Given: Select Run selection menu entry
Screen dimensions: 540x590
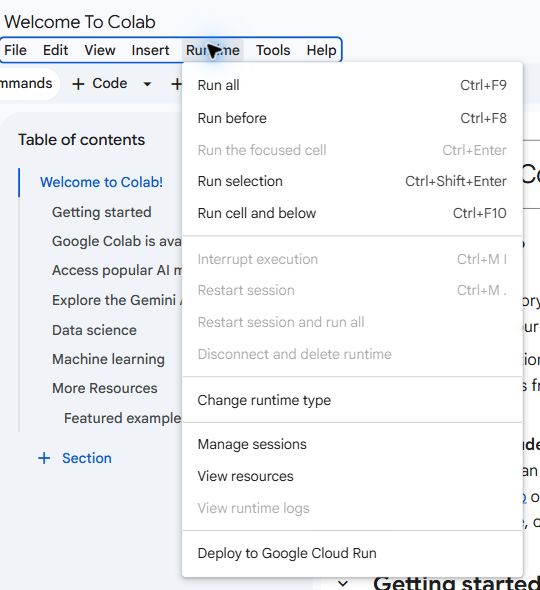Looking at the screenshot, I should click(352, 181).
